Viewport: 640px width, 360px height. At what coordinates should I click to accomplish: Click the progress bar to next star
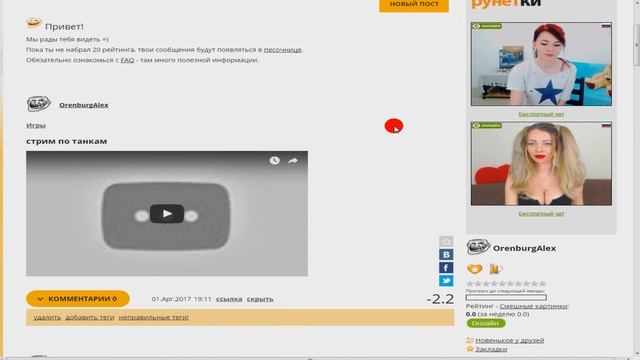point(506,298)
